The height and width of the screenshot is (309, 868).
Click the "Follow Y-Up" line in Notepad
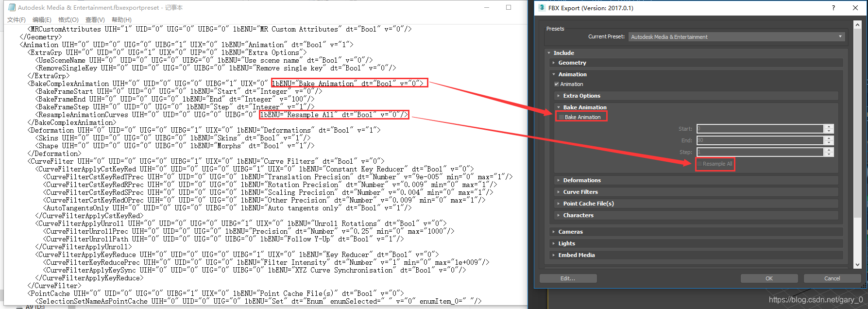click(x=223, y=239)
